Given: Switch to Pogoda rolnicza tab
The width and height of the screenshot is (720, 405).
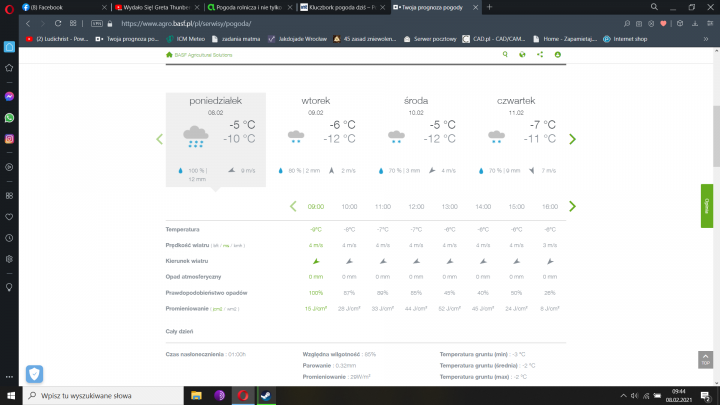Looking at the screenshot, I should [249, 7].
